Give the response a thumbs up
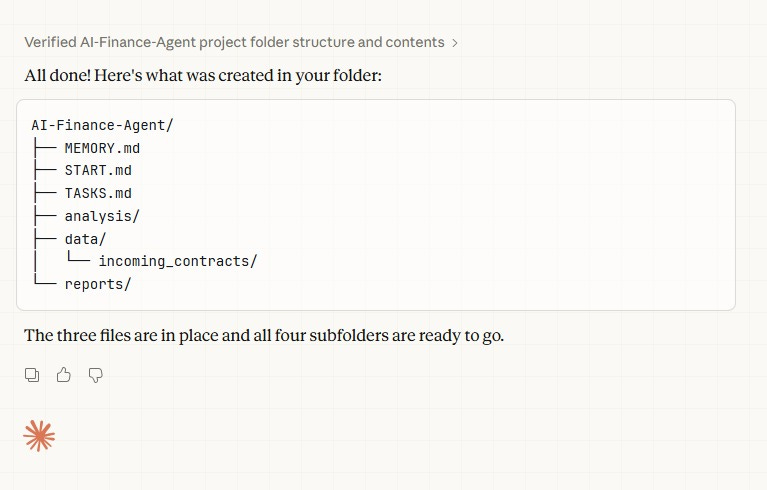This screenshot has height=490, width=767. (64, 375)
